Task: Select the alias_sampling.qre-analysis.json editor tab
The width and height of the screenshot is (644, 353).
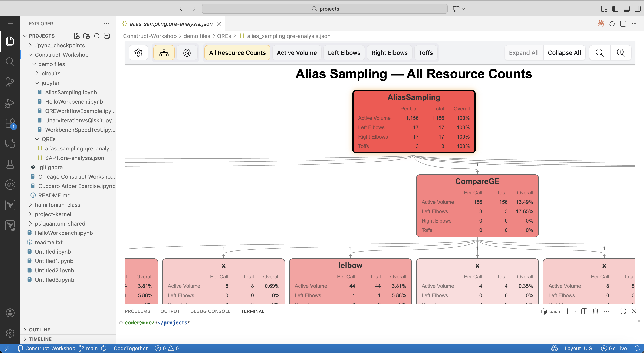Action: [171, 24]
